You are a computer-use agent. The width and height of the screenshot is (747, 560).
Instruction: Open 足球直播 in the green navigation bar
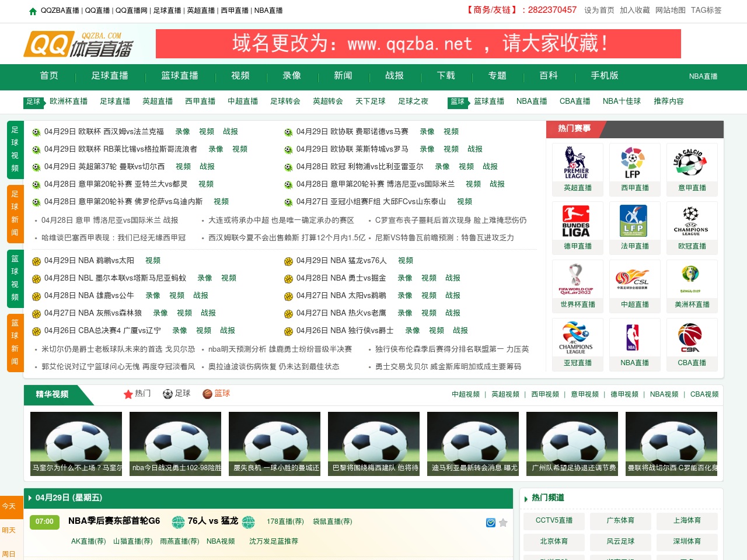110,76
